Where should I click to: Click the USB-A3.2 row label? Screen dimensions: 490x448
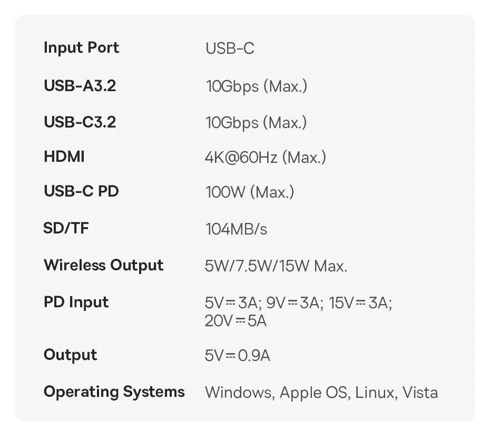(x=80, y=85)
